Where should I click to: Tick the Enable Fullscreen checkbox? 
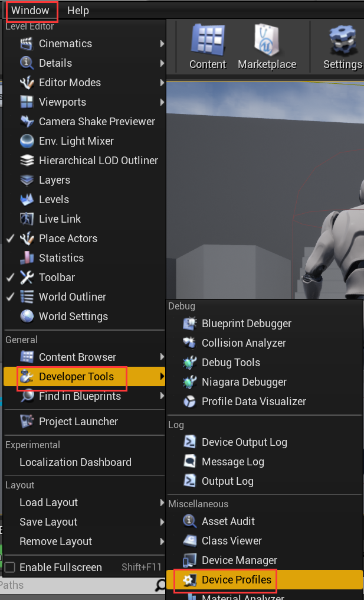pyautogui.click(x=10, y=568)
